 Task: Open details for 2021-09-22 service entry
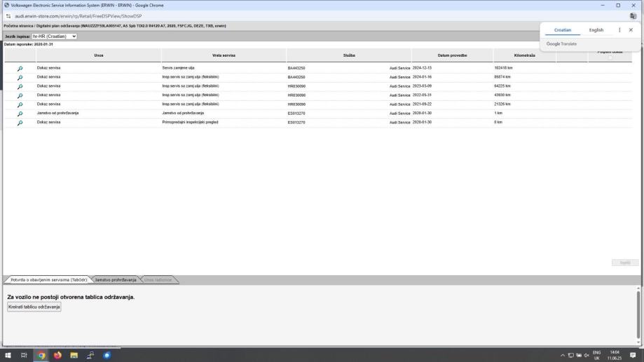click(x=20, y=104)
